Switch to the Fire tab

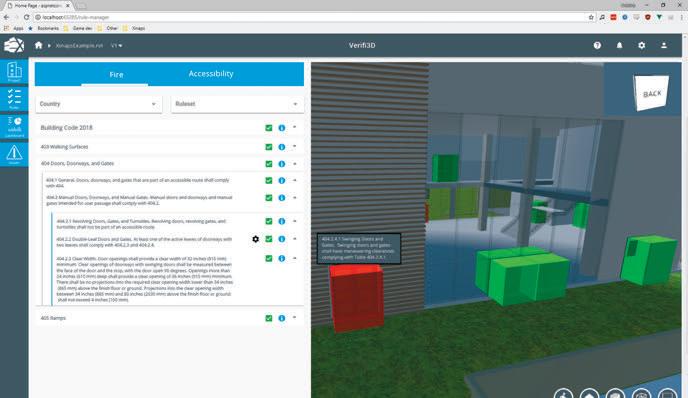(x=116, y=75)
